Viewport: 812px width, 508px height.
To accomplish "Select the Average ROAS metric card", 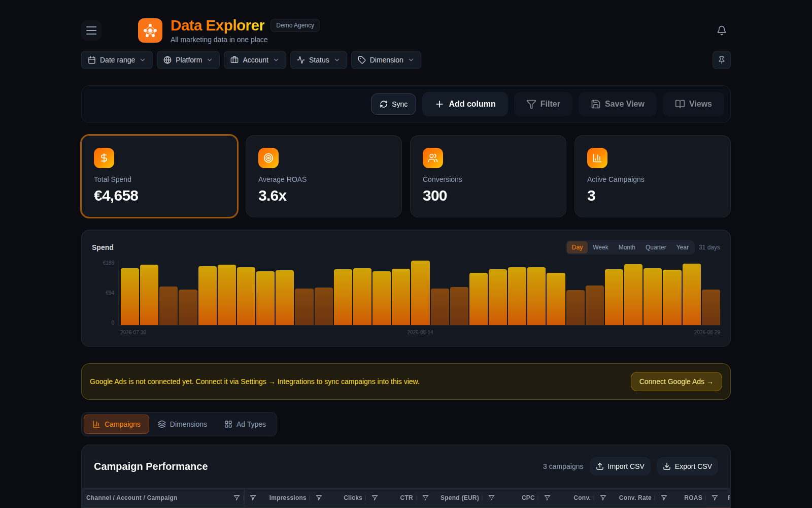I will 324,176.
